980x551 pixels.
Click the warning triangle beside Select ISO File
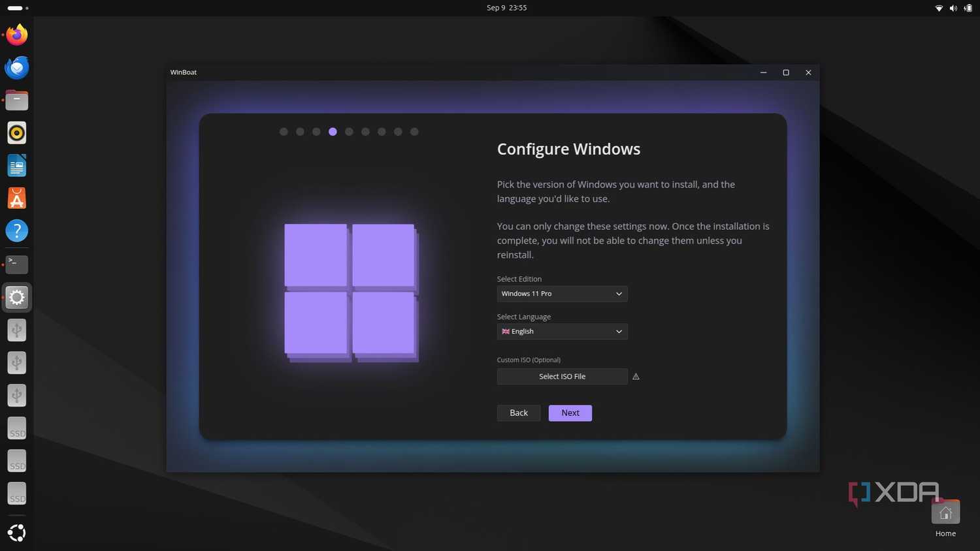click(636, 377)
